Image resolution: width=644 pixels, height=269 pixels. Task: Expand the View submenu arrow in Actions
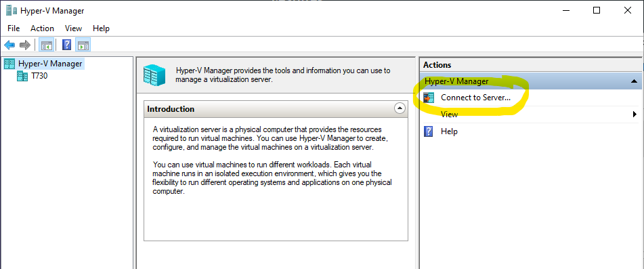click(635, 115)
